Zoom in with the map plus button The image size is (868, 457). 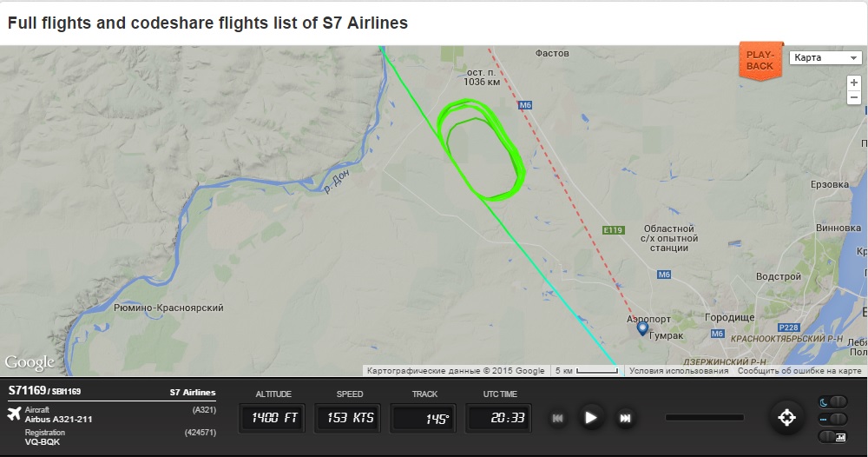pyautogui.click(x=854, y=83)
